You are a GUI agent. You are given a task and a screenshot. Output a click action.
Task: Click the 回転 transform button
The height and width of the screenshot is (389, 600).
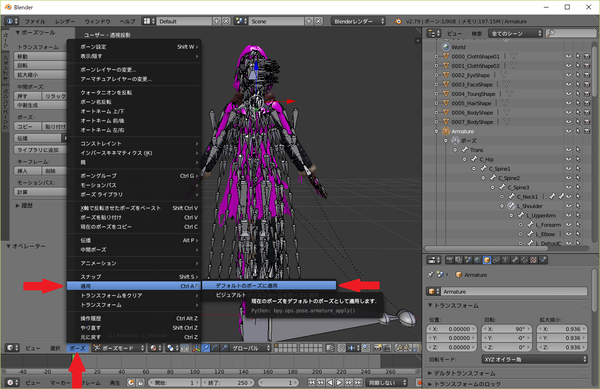[41, 65]
